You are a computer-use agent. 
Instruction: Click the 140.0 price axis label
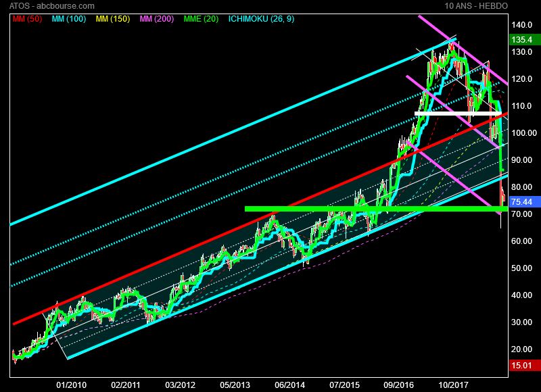tap(521, 25)
